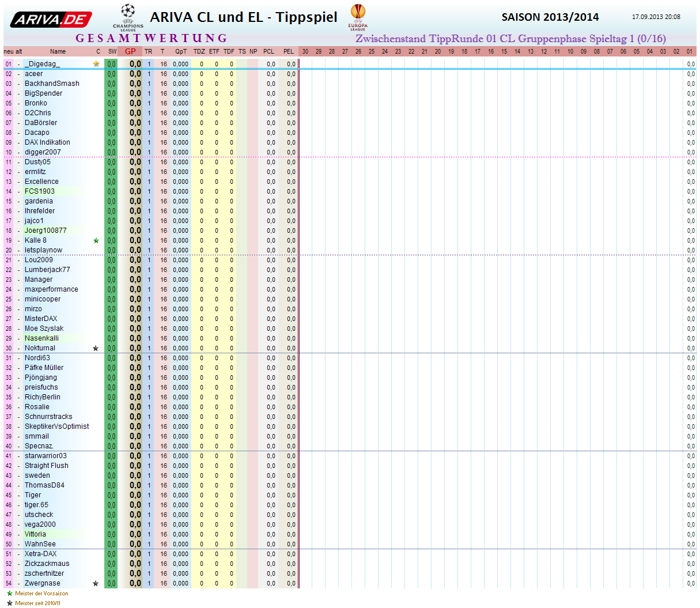700x608 pixels.
Task: Select player DAX Indikation
Action: [x=47, y=142]
